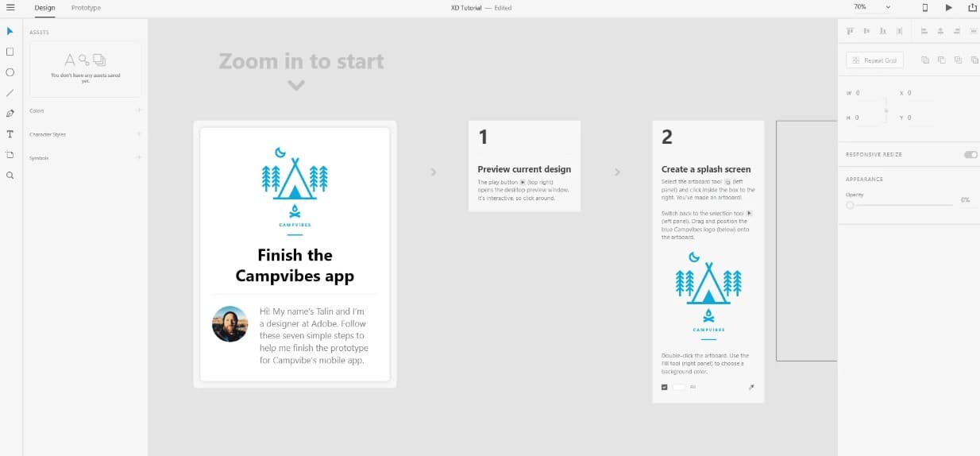Click the chevron arrow before step 2 card

617,172
